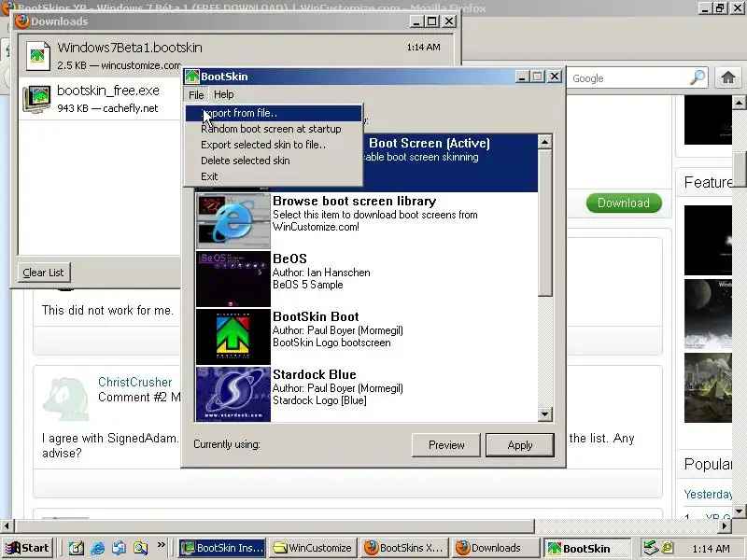This screenshot has width=747, height=560.
Task: Select the Stardock Blue skin thumbnail
Action: tap(233, 394)
